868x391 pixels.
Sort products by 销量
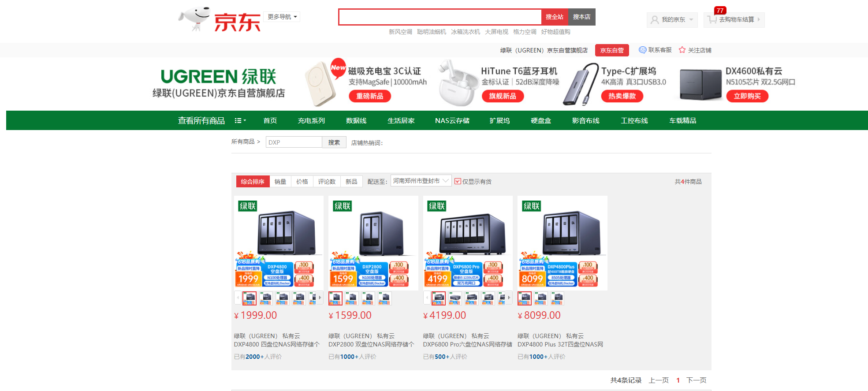[x=280, y=182]
